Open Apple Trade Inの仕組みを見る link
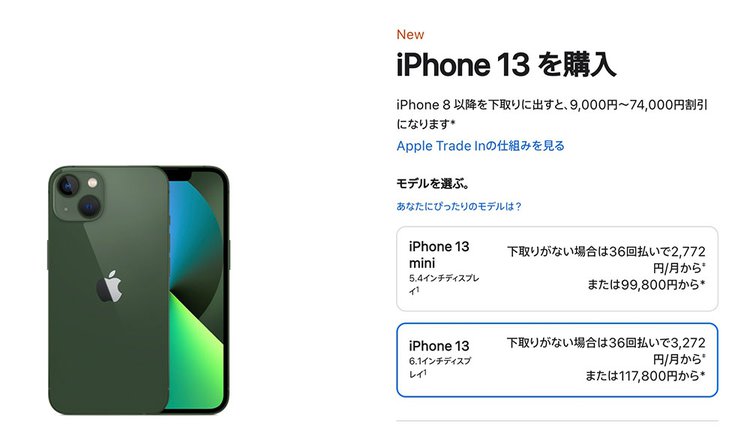This screenshot has height=439, width=750. [x=480, y=146]
